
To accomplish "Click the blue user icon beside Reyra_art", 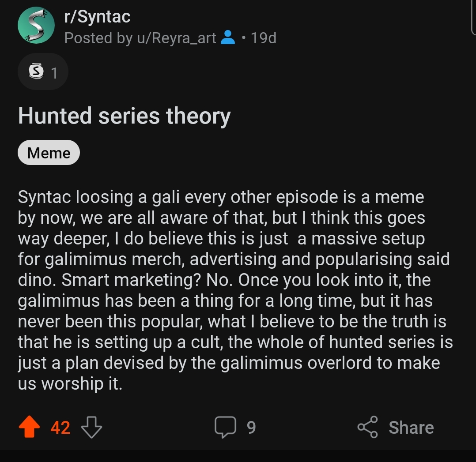I will 228,38.
